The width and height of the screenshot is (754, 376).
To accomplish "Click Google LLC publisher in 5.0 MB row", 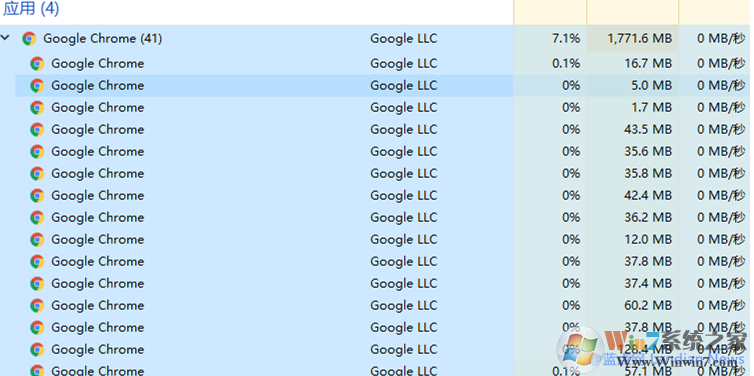I will point(403,86).
